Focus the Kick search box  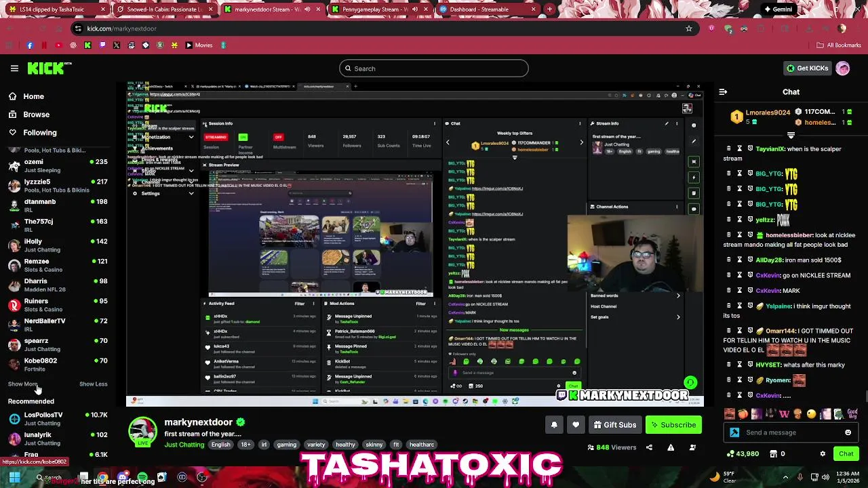coord(434,68)
